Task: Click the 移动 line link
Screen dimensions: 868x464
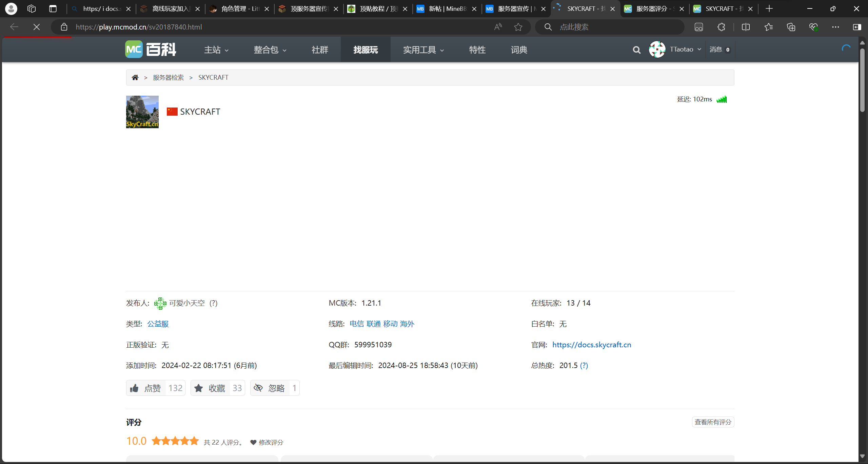Action: 390,324
